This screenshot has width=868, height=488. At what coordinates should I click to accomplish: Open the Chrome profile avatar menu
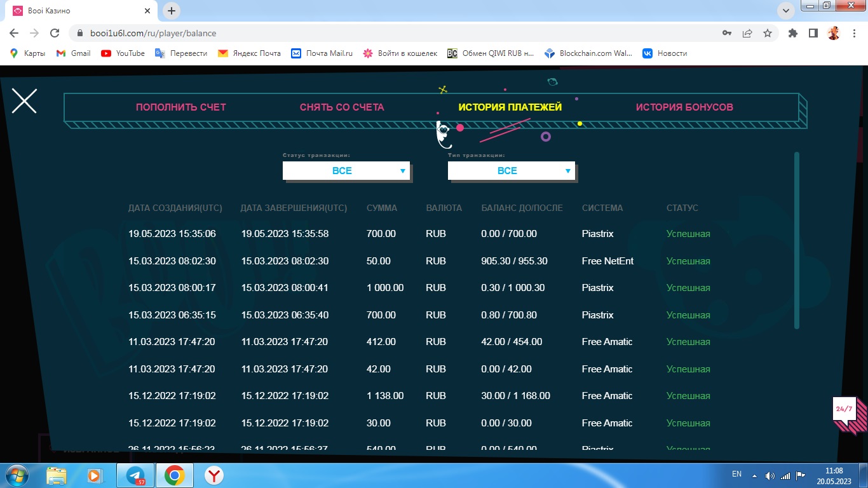click(x=834, y=33)
